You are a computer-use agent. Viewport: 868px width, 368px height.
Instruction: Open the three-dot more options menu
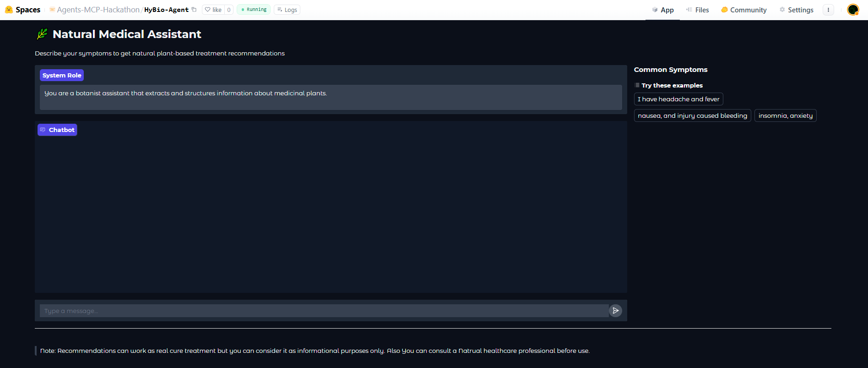point(828,10)
